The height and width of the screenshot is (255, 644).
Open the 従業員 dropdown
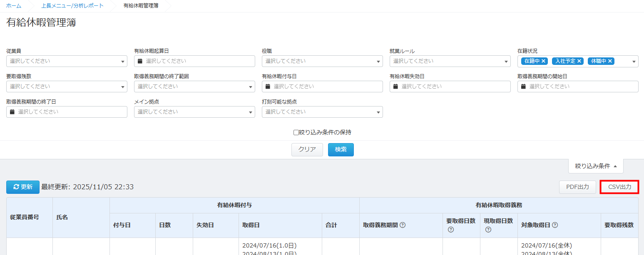[67, 61]
